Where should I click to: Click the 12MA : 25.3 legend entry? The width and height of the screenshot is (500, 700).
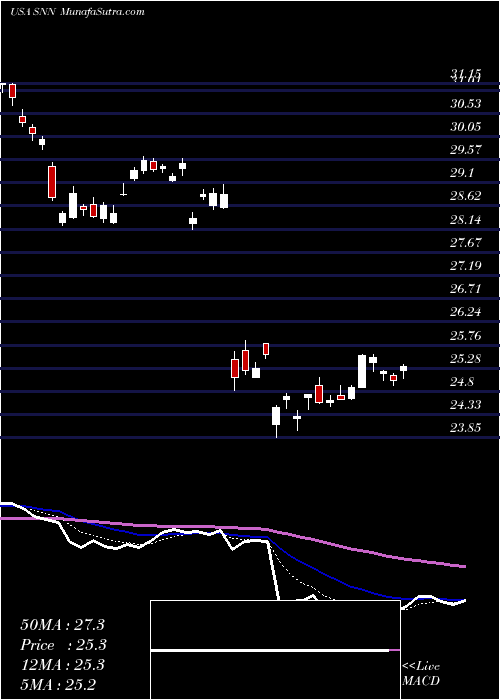tap(62, 665)
